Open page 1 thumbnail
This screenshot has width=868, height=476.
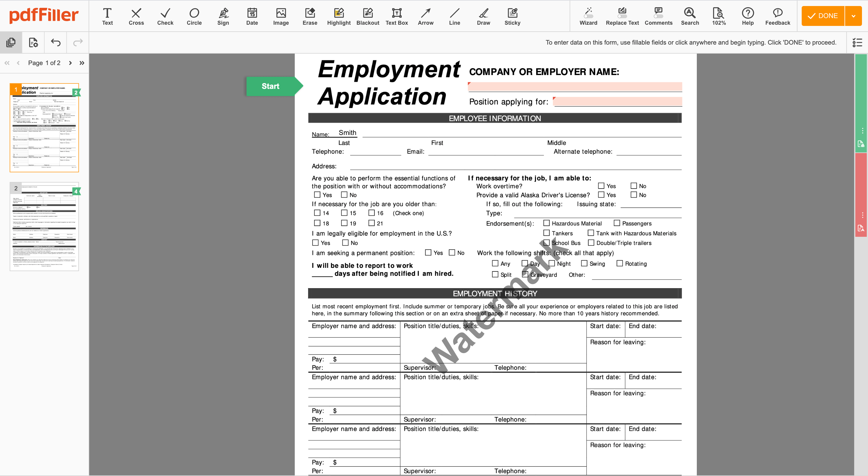(x=44, y=128)
